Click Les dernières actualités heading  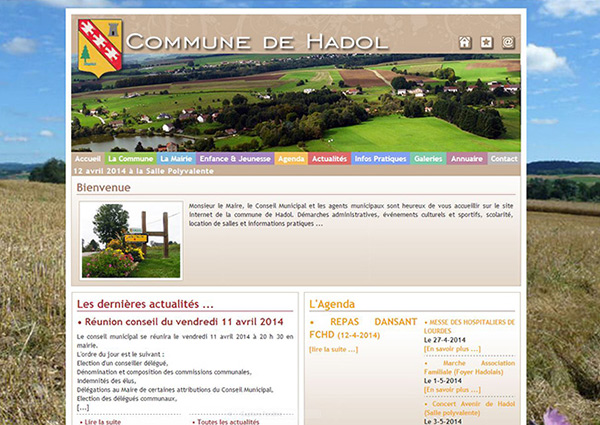click(x=145, y=304)
